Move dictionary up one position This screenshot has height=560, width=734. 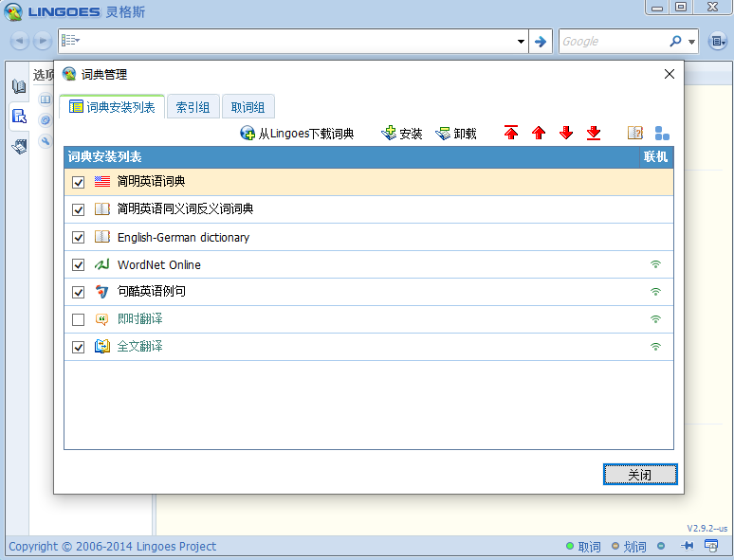click(539, 133)
